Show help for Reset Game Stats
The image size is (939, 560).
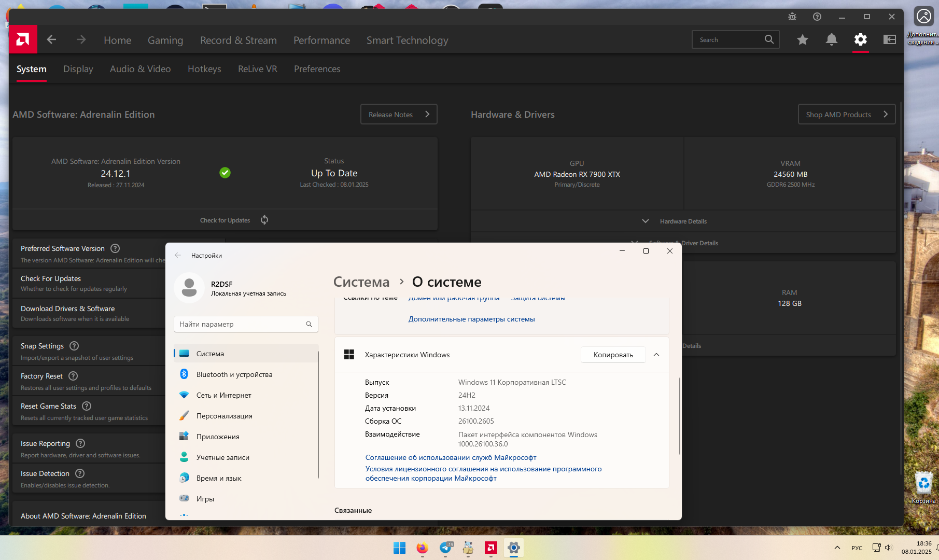point(87,406)
